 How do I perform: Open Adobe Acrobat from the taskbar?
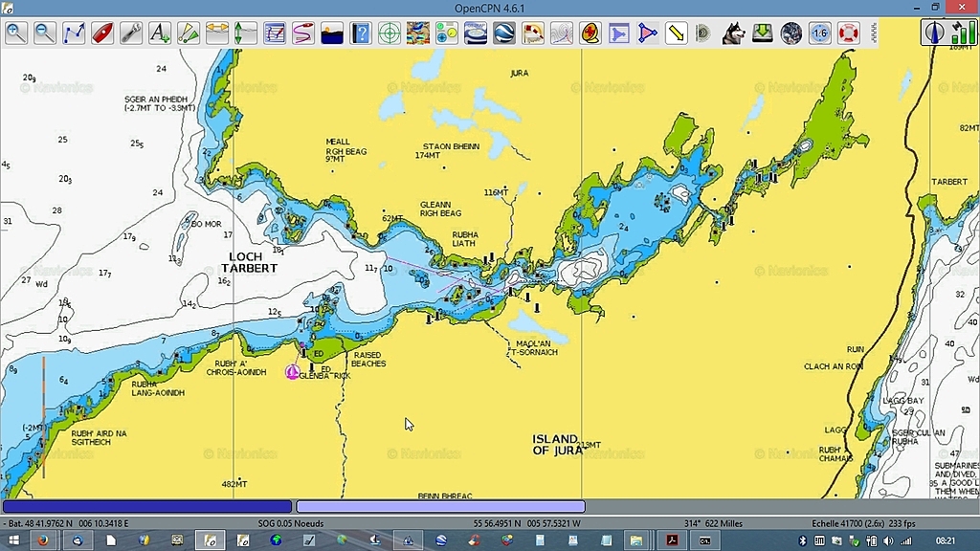point(673,540)
